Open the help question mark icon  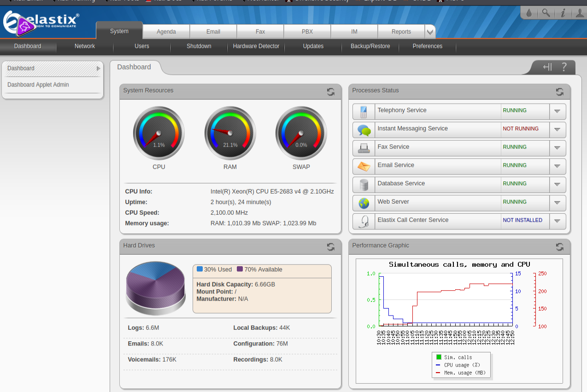tap(564, 67)
